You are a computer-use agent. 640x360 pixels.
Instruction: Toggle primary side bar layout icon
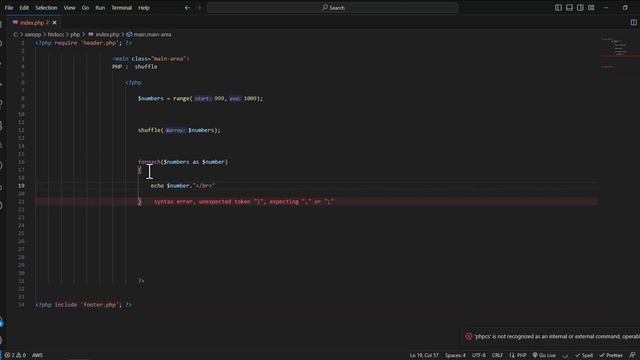(x=558, y=7)
